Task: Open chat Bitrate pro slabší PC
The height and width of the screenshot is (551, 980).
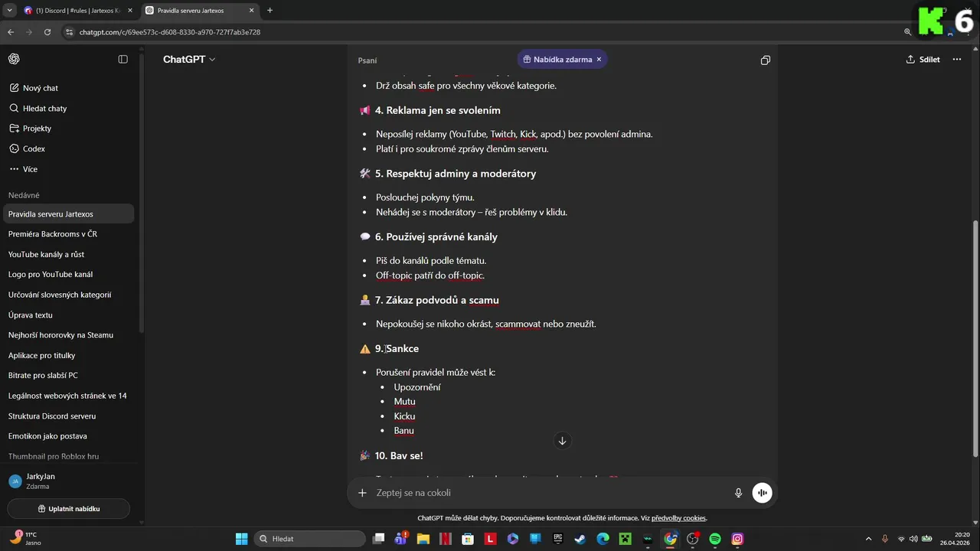Action: click(69, 375)
